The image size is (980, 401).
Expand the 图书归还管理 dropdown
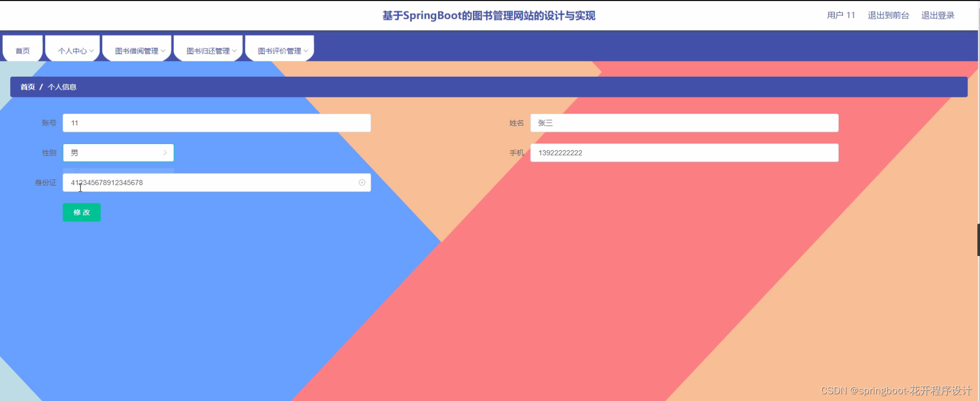tap(208, 51)
